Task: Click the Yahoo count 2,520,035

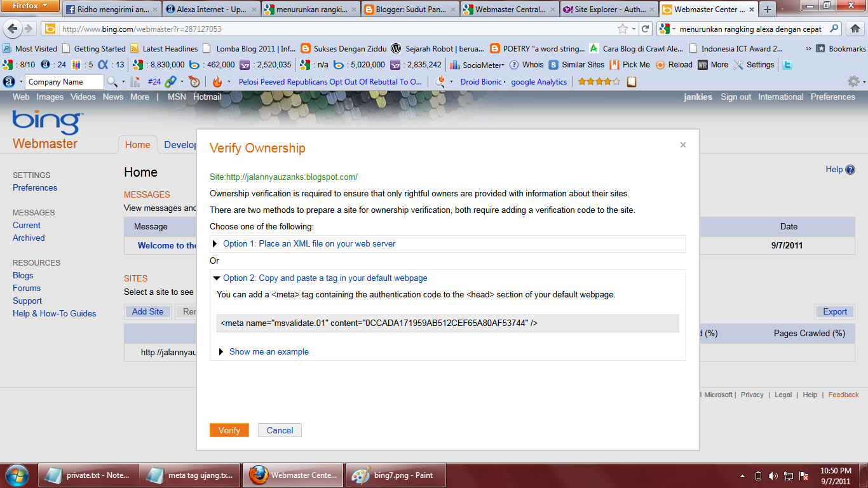Action: point(266,65)
